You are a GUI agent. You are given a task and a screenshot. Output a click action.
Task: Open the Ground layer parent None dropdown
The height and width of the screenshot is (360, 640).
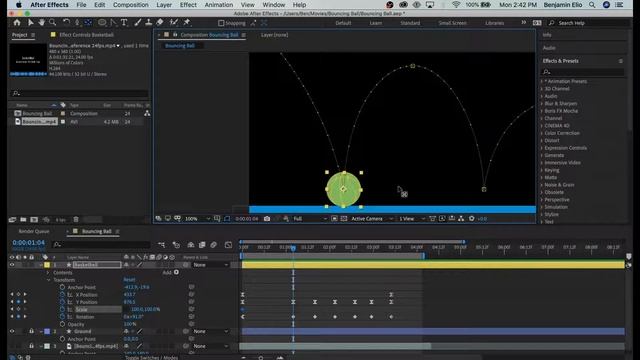click(x=211, y=331)
